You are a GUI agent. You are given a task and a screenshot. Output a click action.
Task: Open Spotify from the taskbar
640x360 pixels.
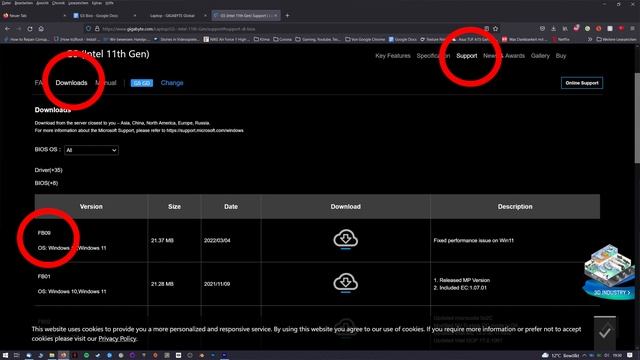click(86, 356)
